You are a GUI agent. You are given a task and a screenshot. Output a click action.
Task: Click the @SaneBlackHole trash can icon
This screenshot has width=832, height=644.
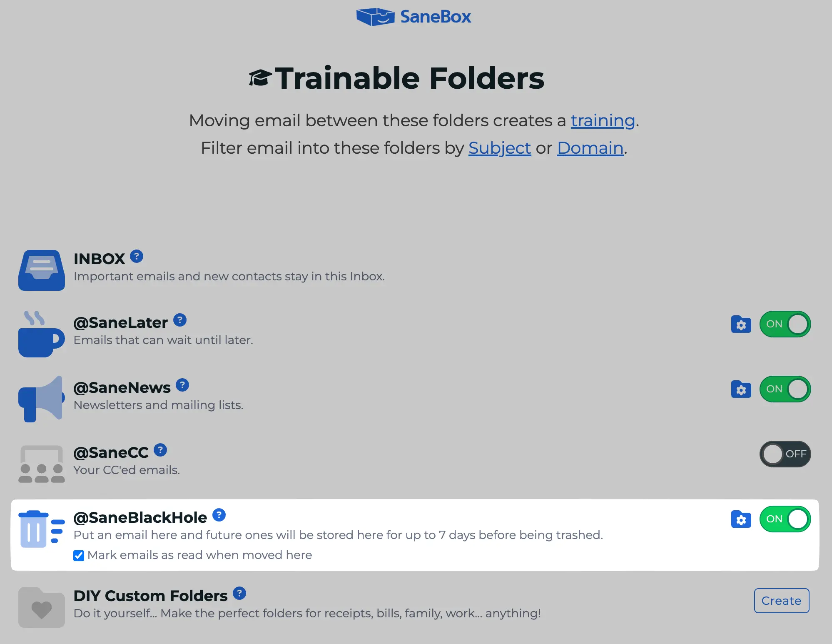(42, 529)
